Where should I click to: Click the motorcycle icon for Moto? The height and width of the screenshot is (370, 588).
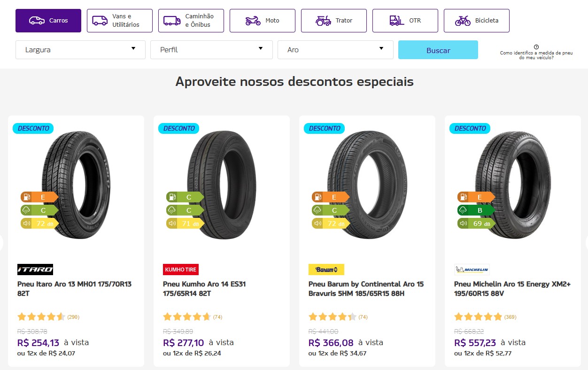(253, 21)
